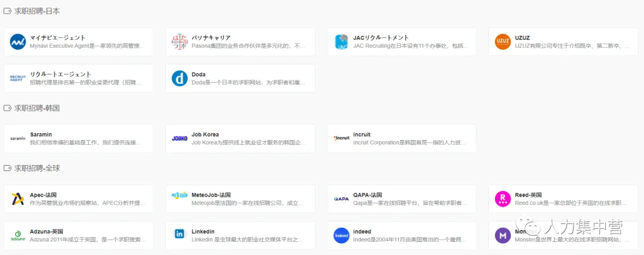
Task: Click the tag icon beside 求职招聘-全球
Action: 7,169
